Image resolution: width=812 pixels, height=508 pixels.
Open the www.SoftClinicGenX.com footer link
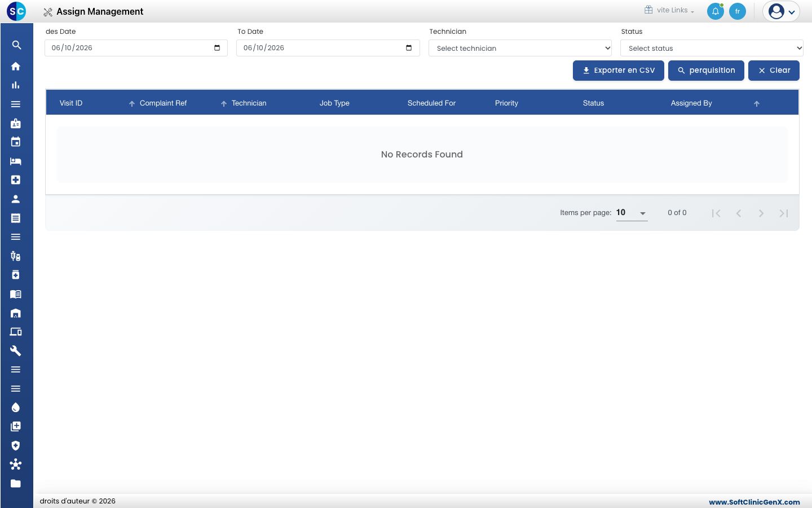click(x=754, y=502)
